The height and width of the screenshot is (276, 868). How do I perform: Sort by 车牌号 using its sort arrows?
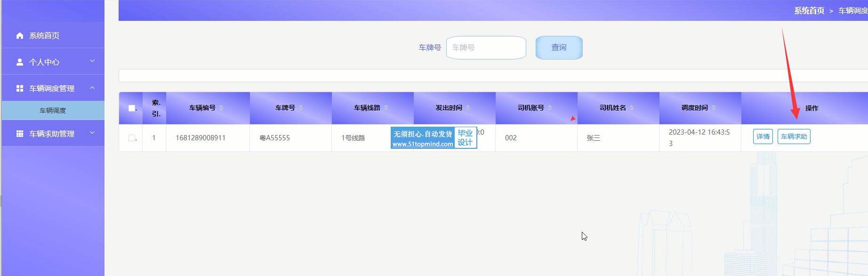point(301,108)
